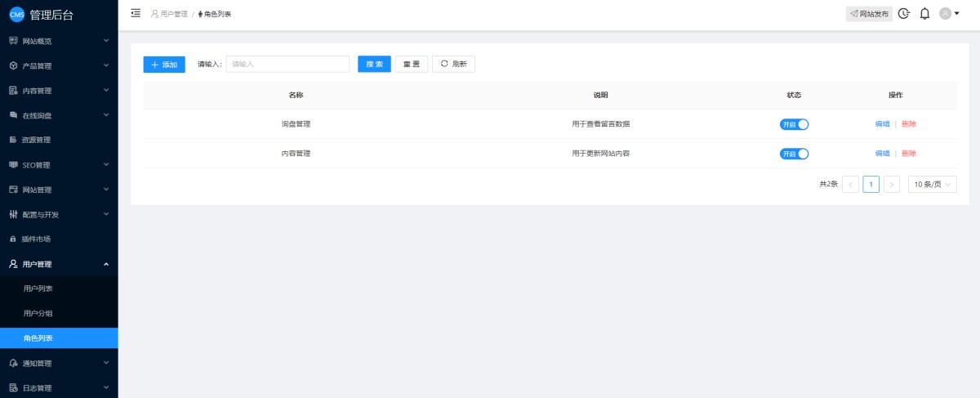Screen dimensions: 980x398
Task: Click the clock icon in top bar
Action: coord(904,14)
